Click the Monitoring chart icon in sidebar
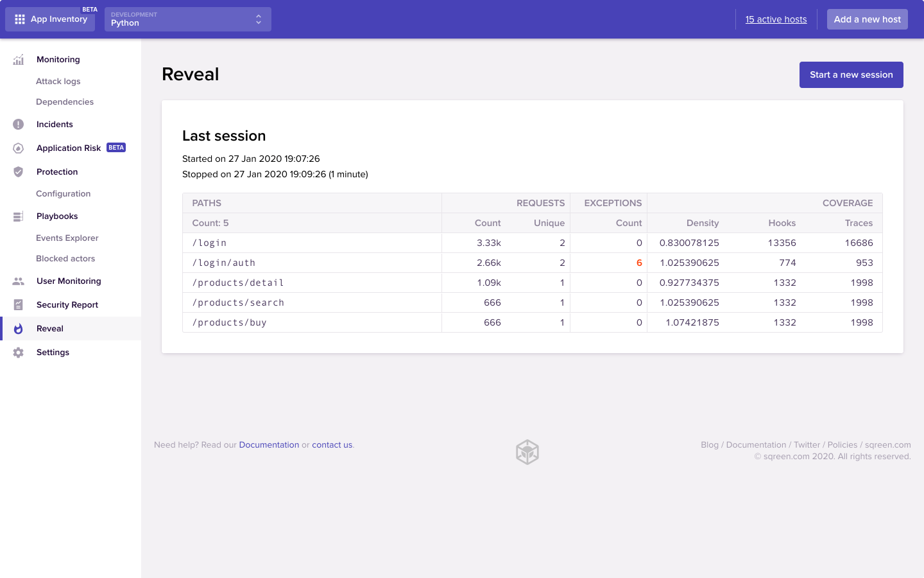924x578 pixels. (18, 60)
